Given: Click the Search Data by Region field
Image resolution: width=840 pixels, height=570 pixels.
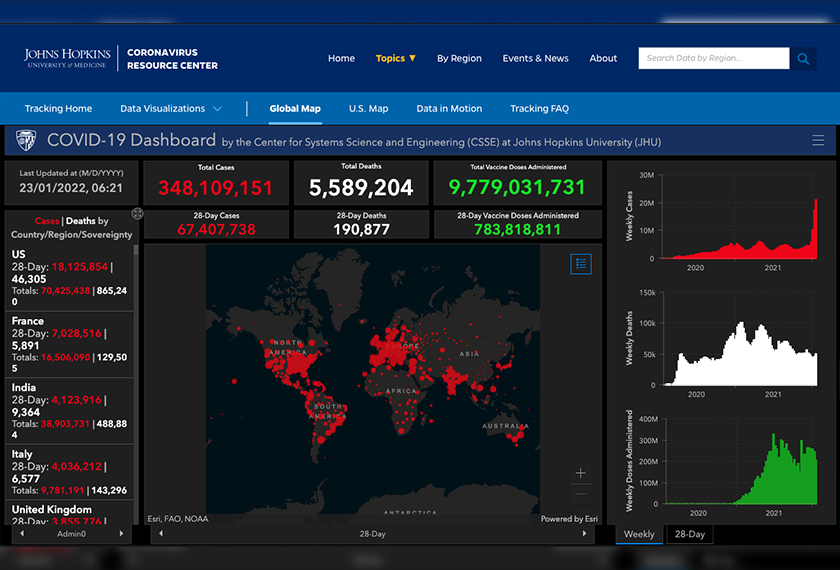Looking at the screenshot, I should tap(713, 58).
